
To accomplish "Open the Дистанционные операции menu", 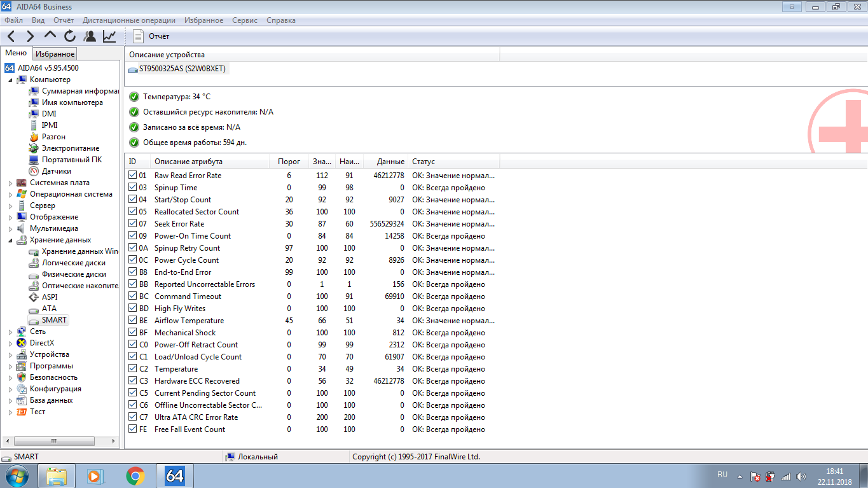I will [129, 20].
